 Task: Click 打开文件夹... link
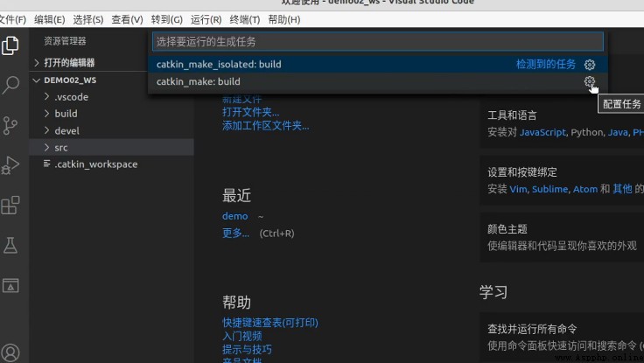(x=250, y=112)
